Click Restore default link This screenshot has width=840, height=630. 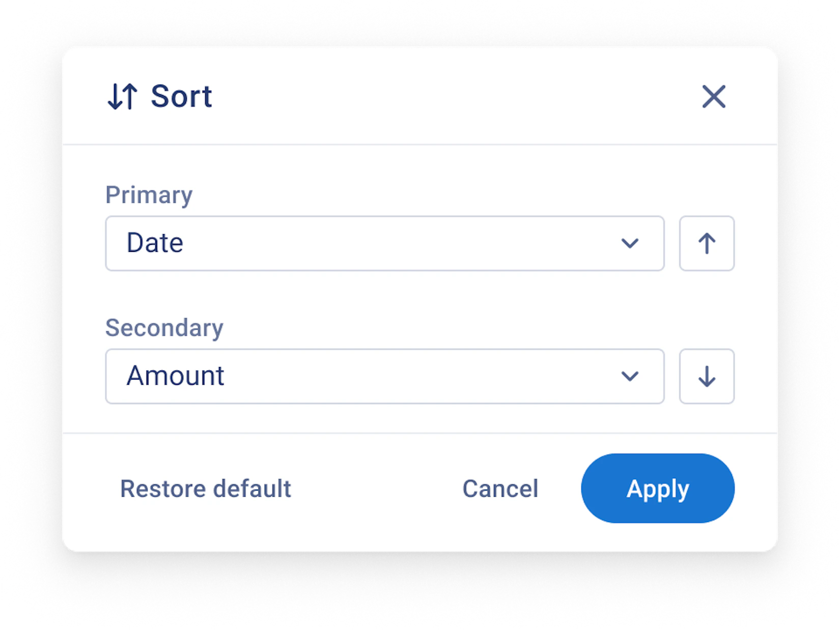pyautogui.click(x=205, y=489)
